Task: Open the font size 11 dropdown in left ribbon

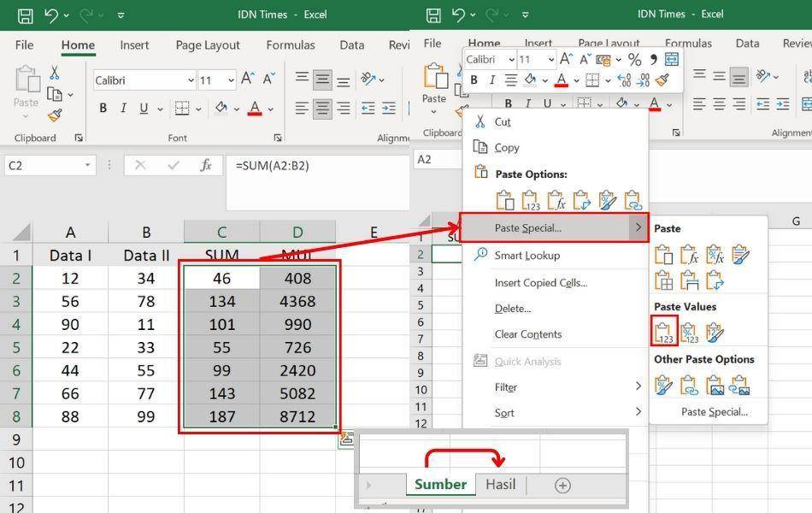Action: pos(231,80)
